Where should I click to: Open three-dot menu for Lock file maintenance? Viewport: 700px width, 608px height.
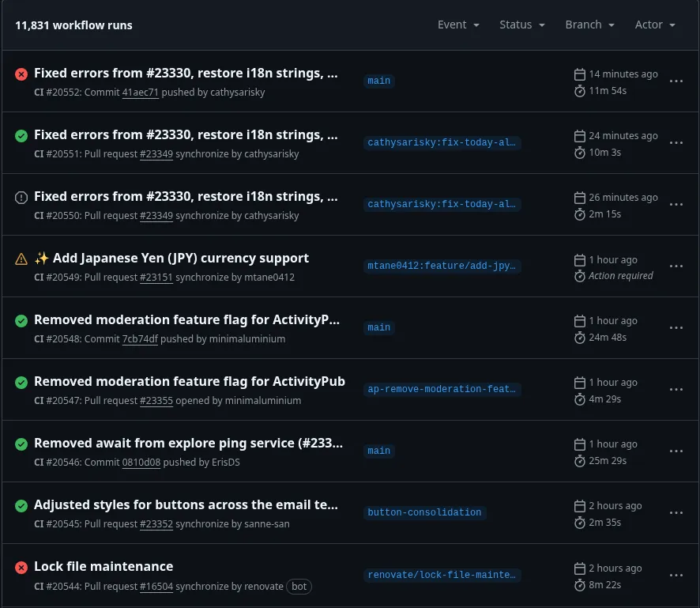pos(676,575)
